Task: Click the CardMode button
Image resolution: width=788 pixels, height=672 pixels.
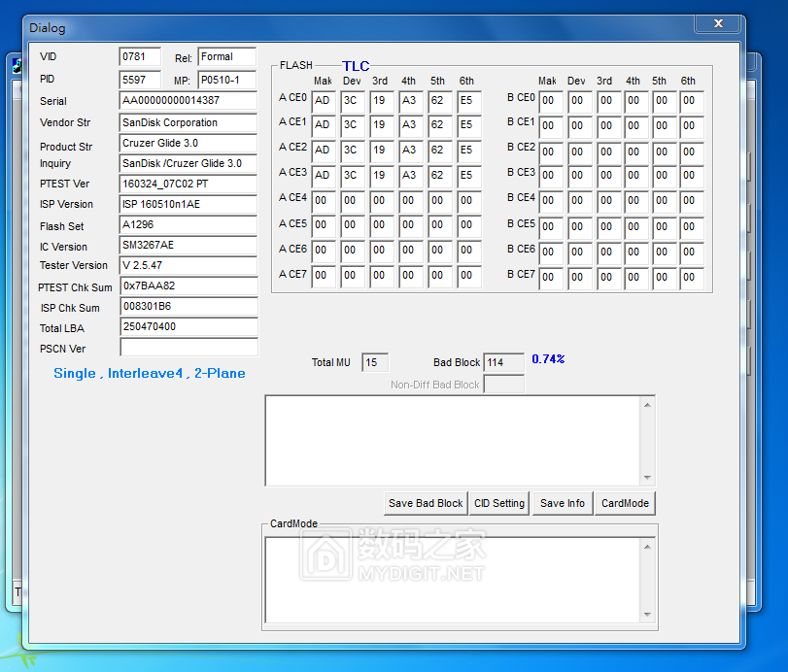Action: 625,503
